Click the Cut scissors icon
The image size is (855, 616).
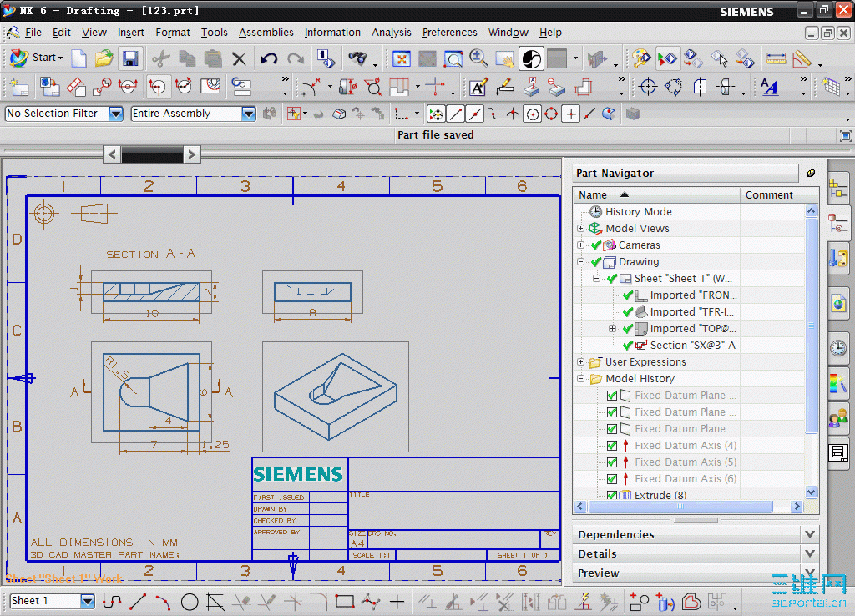pos(160,58)
